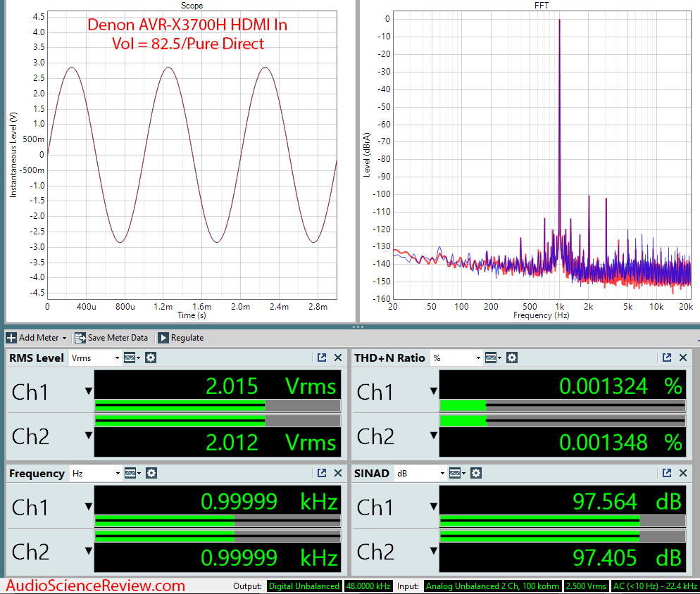The width and height of the screenshot is (700, 594).
Task: Pop out the SINAD meter panel
Action: [667, 474]
